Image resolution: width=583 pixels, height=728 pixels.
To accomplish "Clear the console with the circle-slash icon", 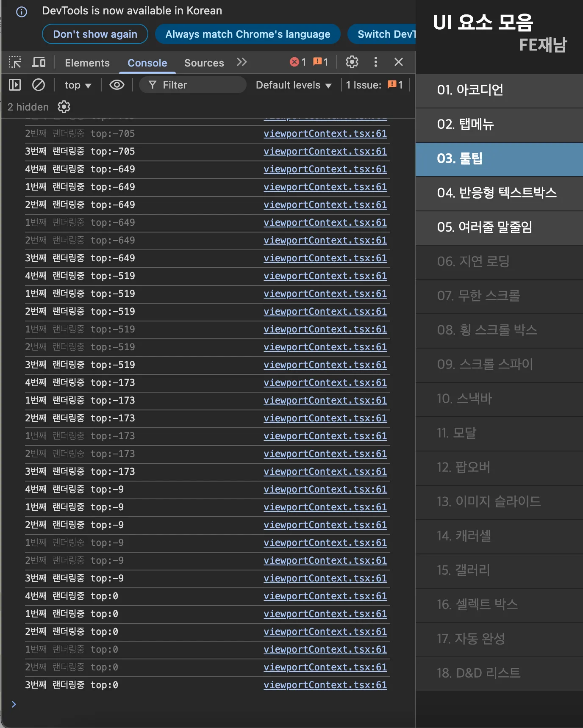I will coord(39,85).
